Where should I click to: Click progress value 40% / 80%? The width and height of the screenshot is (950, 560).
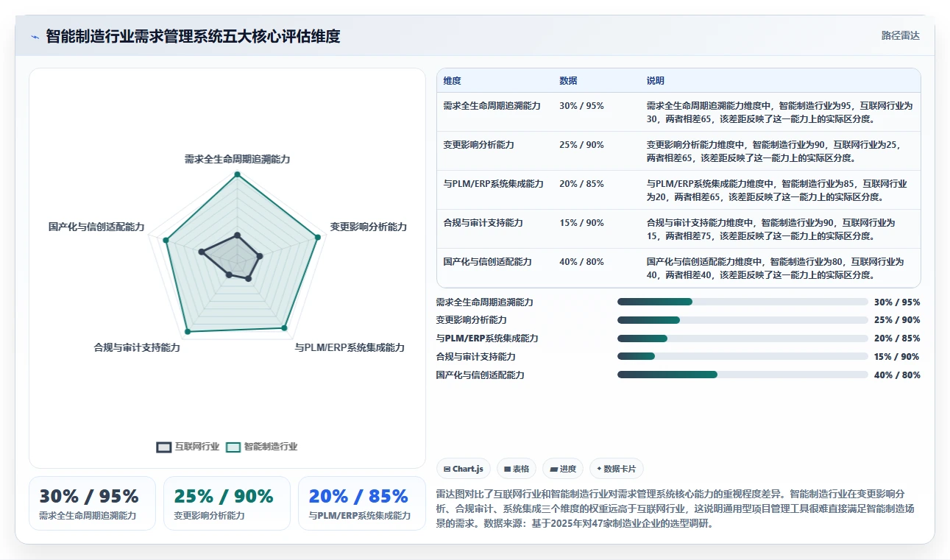[897, 375]
